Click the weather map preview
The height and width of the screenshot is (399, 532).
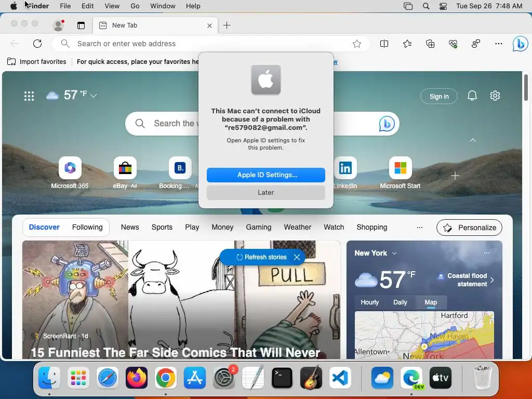click(x=424, y=335)
